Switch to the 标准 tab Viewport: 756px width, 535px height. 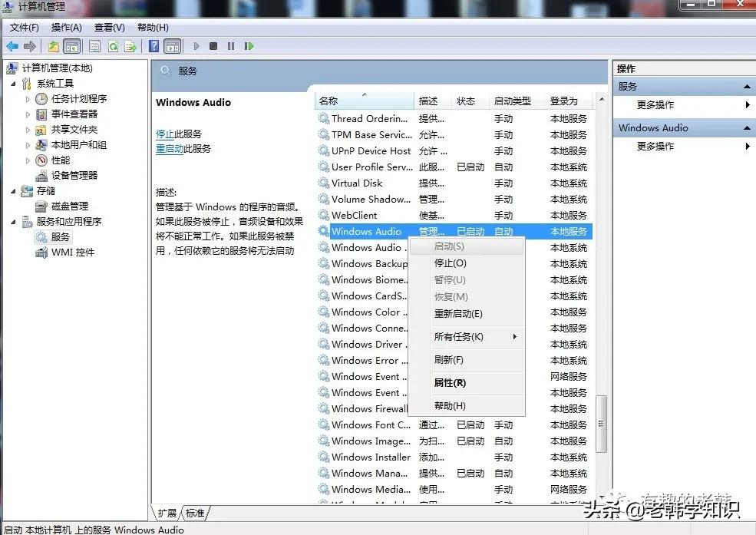click(x=194, y=512)
